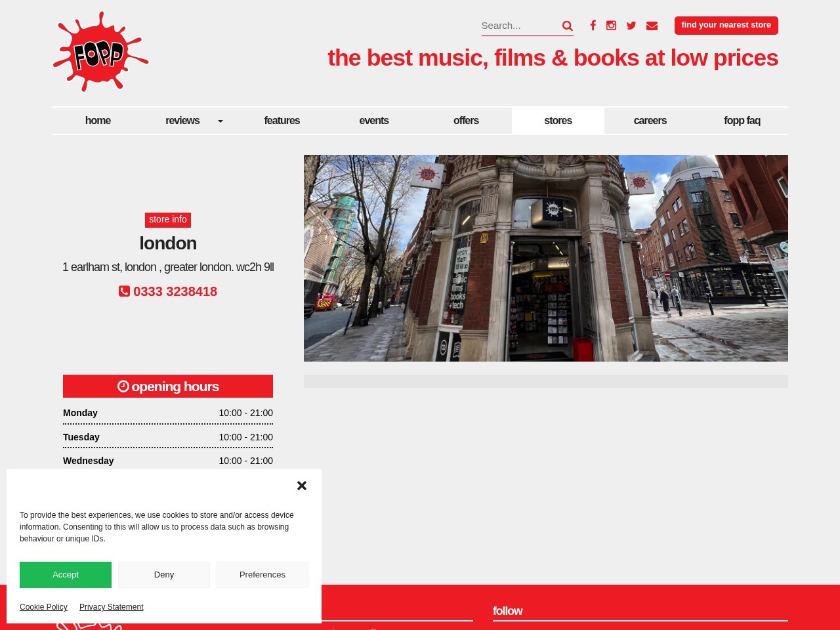The image size is (840, 630).
Task: Deny cookie tracking
Action: pyautogui.click(x=164, y=574)
